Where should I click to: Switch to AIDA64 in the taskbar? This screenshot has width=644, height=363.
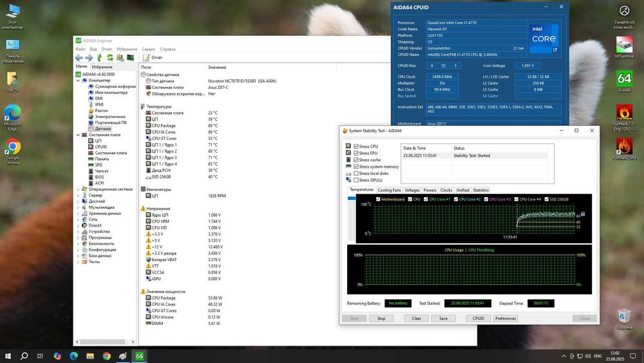pyautogui.click(x=139, y=356)
